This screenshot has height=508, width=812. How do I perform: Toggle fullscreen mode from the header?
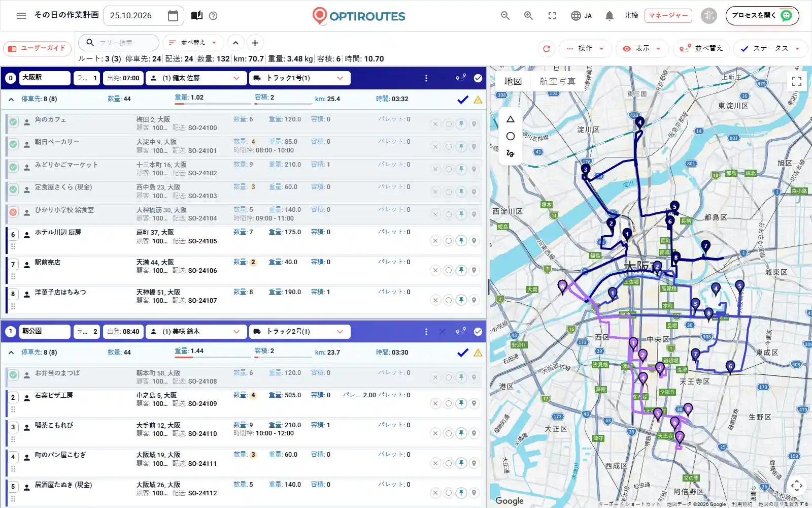click(x=552, y=16)
